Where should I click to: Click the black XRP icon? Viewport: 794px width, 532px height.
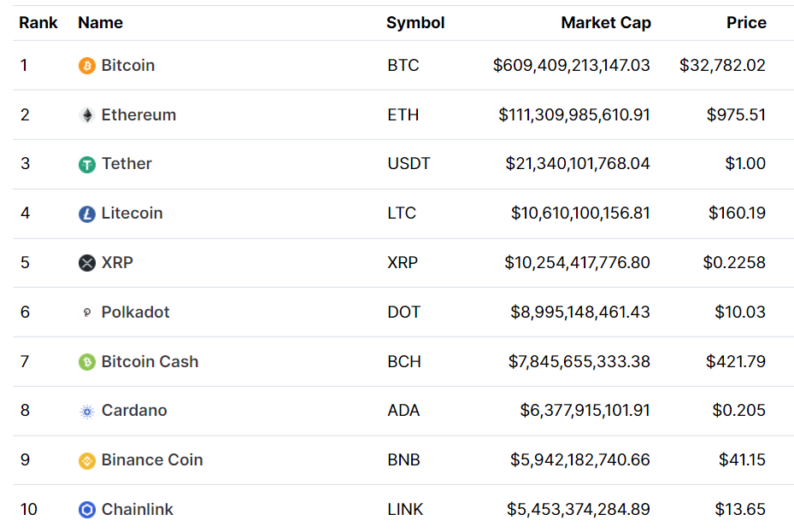click(86, 263)
